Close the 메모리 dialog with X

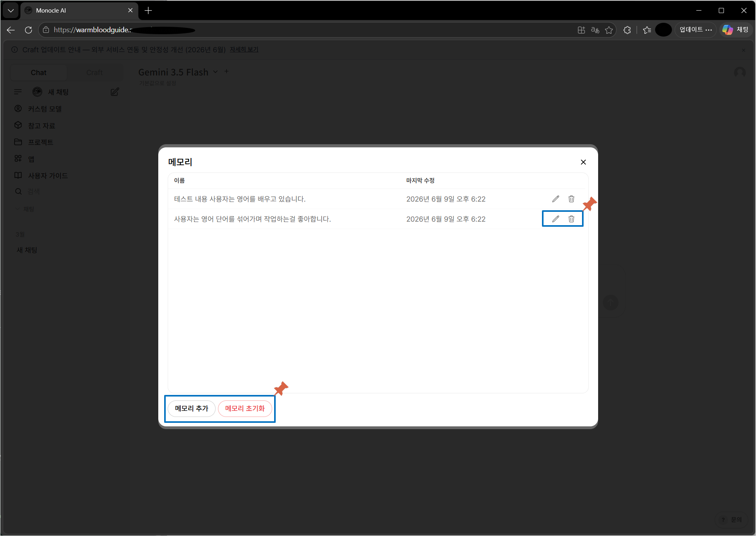click(x=583, y=162)
